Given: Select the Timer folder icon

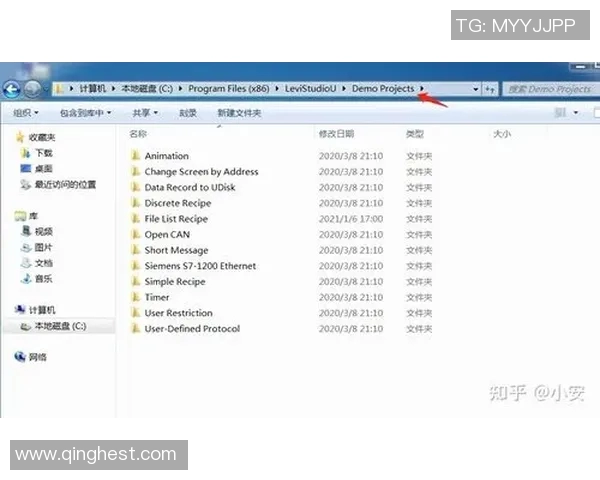Looking at the screenshot, I should (x=135, y=297).
